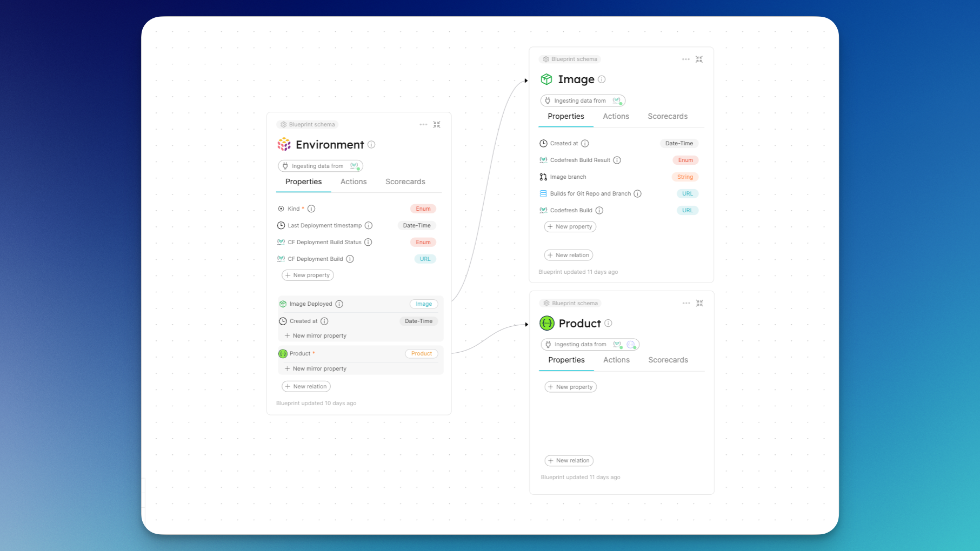Viewport: 980px width, 551px height.
Task: Toggle the Codefresh ingestion source on Image
Action: [616, 100]
